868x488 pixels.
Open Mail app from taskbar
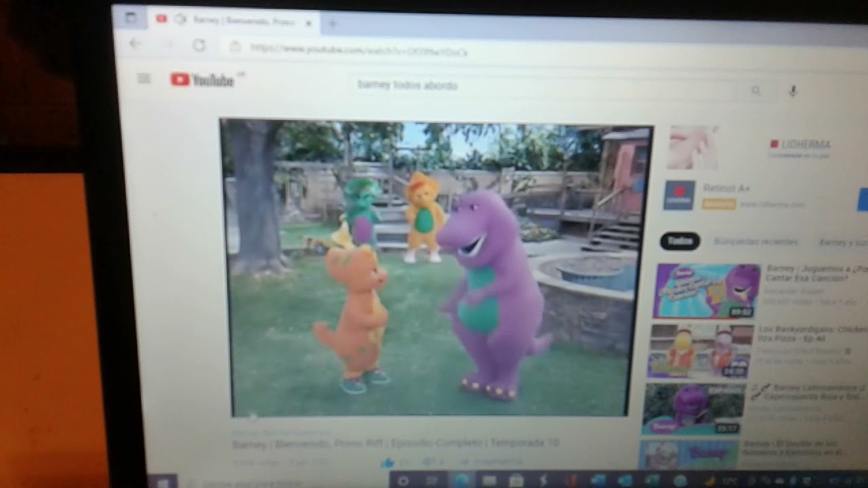(489, 481)
